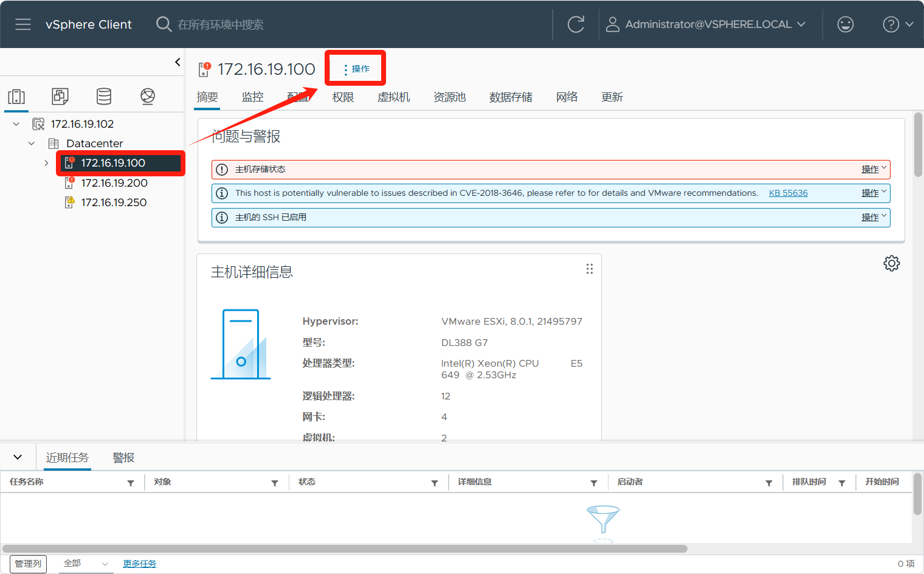Collapse the recent tasks bottom panel
The width and height of the screenshot is (924, 574).
(18, 457)
